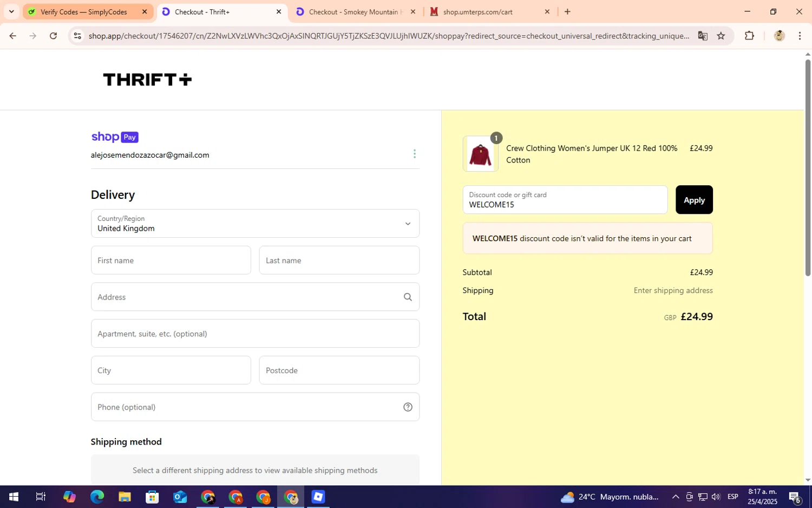Show hidden system tray icons

click(x=676, y=497)
